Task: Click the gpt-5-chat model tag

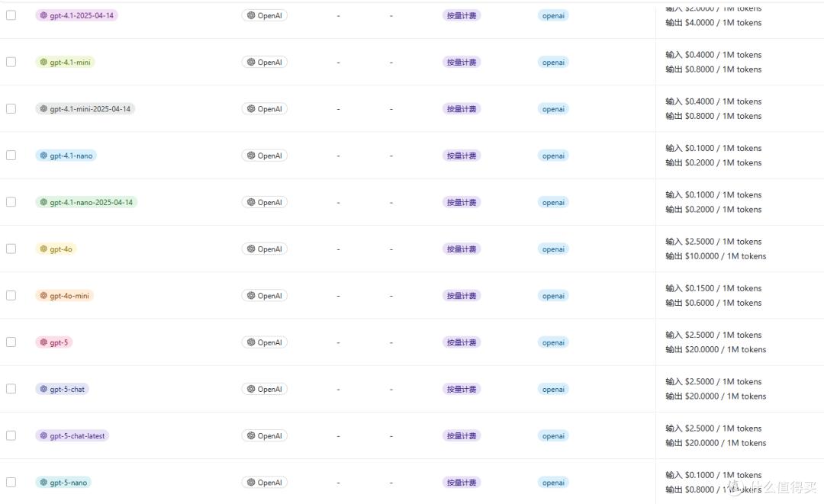Action: pyautogui.click(x=62, y=389)
